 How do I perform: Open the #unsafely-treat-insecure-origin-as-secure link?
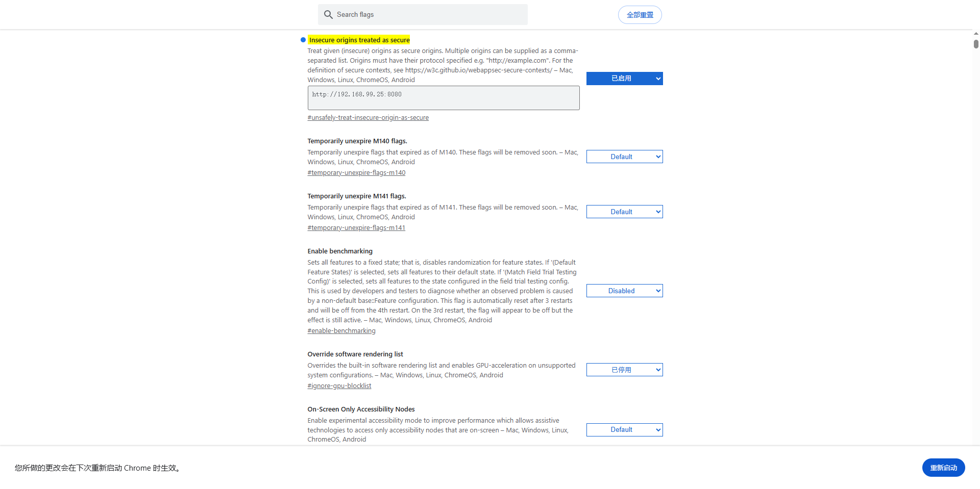coord(368,118)
